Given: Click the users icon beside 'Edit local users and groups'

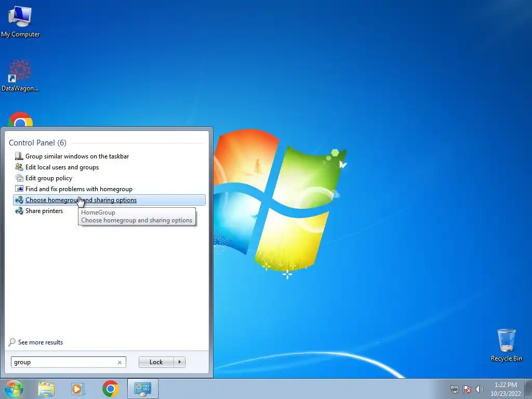Looking at the screenshot, I should coord(19,167).
